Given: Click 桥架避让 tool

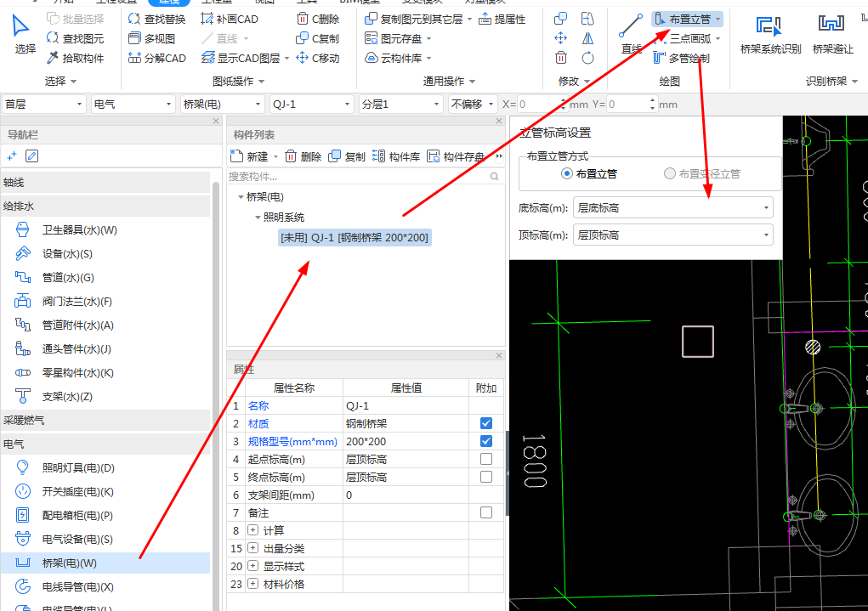Looking at the screenshot, I should [x=832, y=34].
